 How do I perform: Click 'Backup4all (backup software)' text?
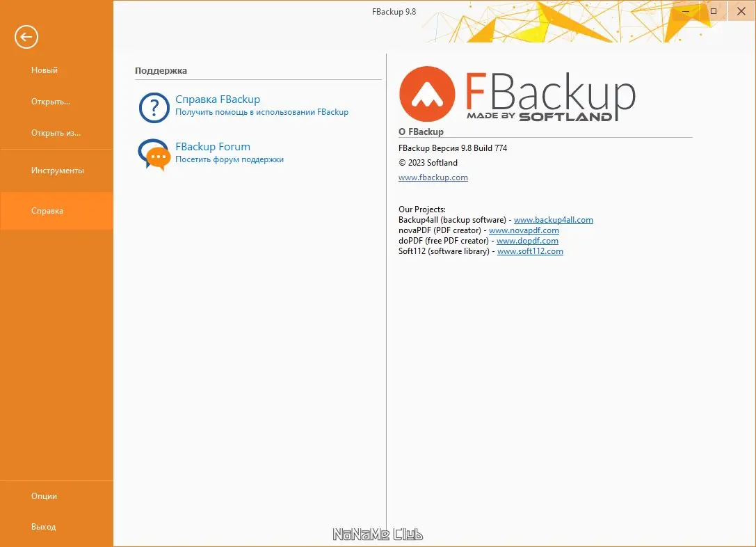pos(452,220)
